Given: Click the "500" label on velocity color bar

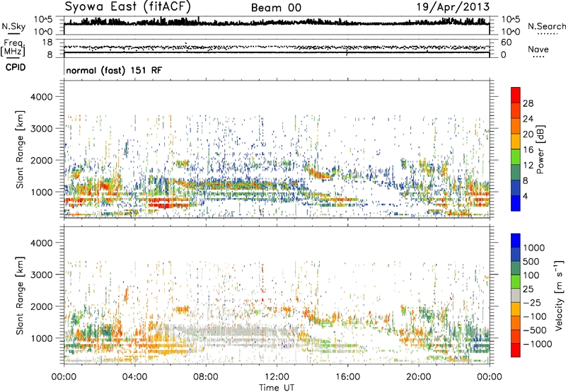Looking at the screenshot, I should [531, 262].
